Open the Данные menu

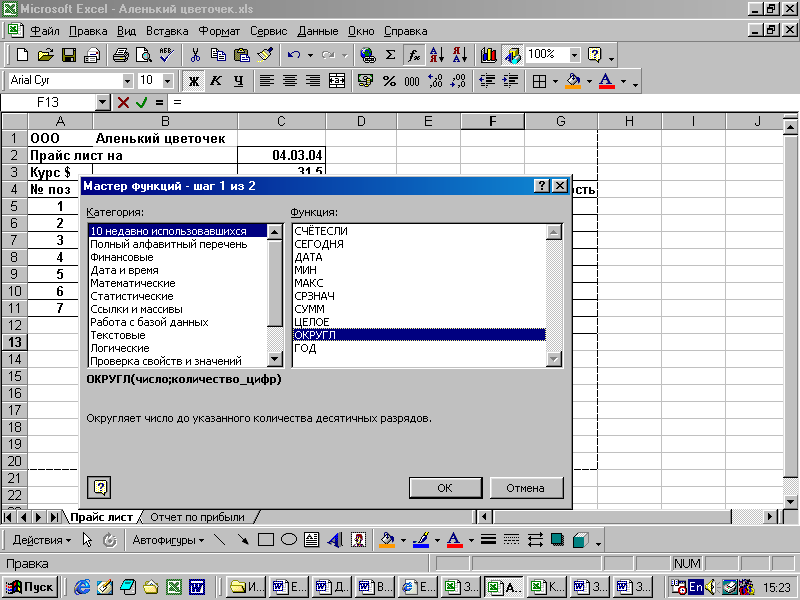pyautogui.click(x=317, y=31)
